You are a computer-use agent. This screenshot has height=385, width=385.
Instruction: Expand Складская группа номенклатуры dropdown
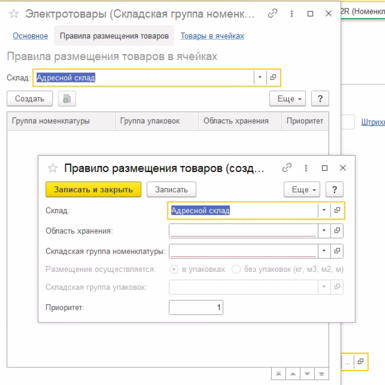pos(324,251)
